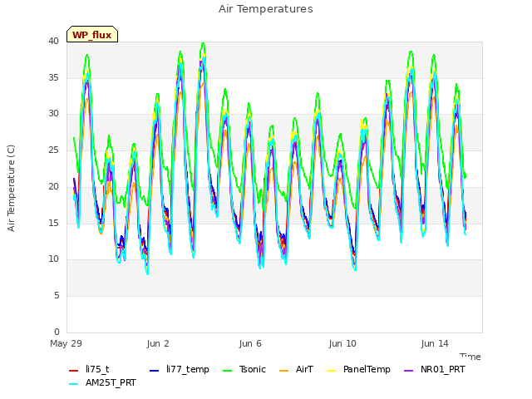This screenshot has width=532, height=399.
Task: Click the 40 y-axis tick label
Action: [x=53, y=41]
